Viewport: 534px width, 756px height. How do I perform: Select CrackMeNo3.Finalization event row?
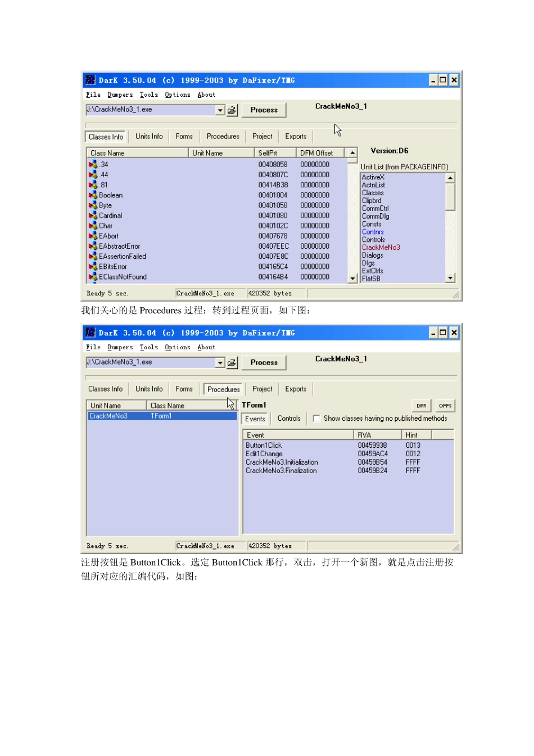pyautogui.click(x=348, y=471)
